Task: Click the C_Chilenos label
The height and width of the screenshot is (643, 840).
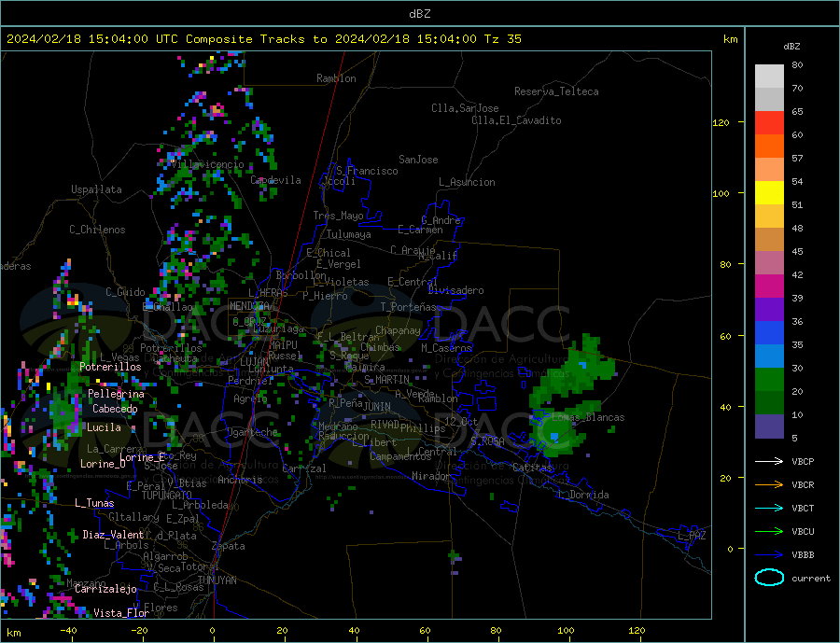Action: click(x=97, y=230)
